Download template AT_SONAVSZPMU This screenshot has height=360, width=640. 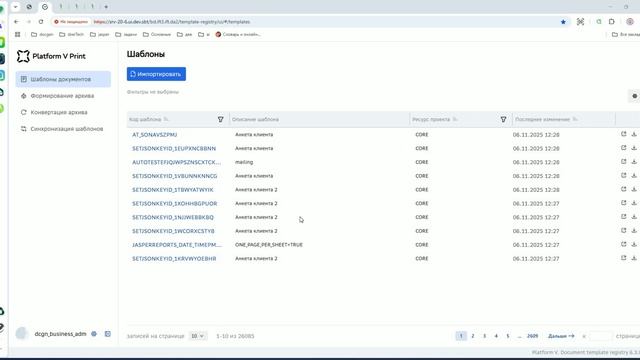(x=634, y=134)
